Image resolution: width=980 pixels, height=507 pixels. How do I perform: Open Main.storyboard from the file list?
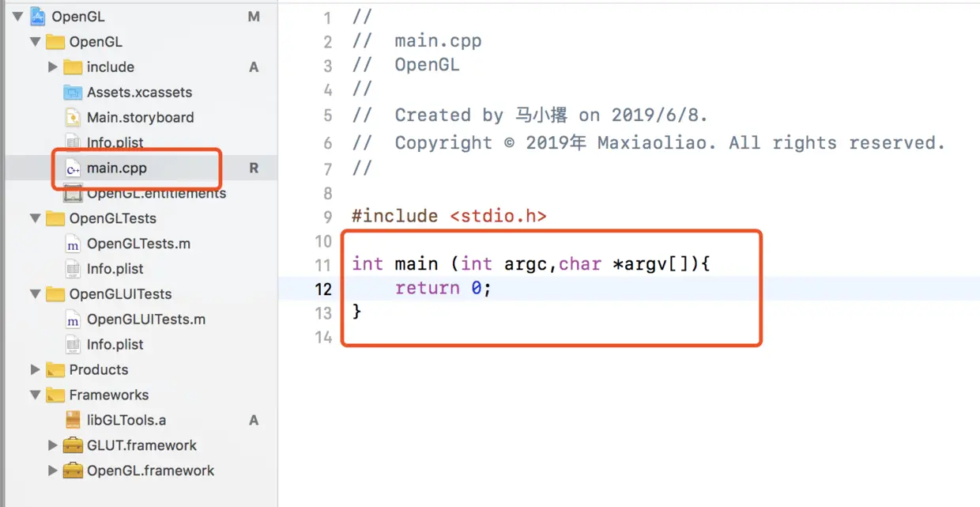point(140,118)
